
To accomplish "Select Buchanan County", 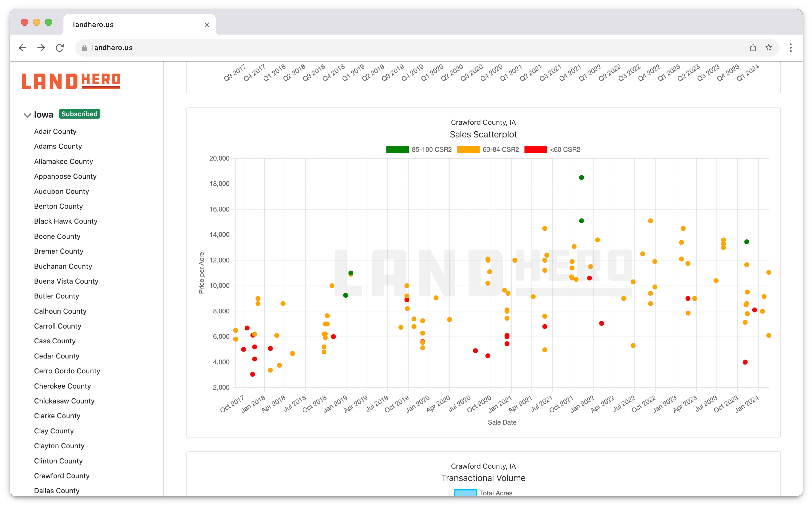I will pyautogui.click(x=63, y=266).
